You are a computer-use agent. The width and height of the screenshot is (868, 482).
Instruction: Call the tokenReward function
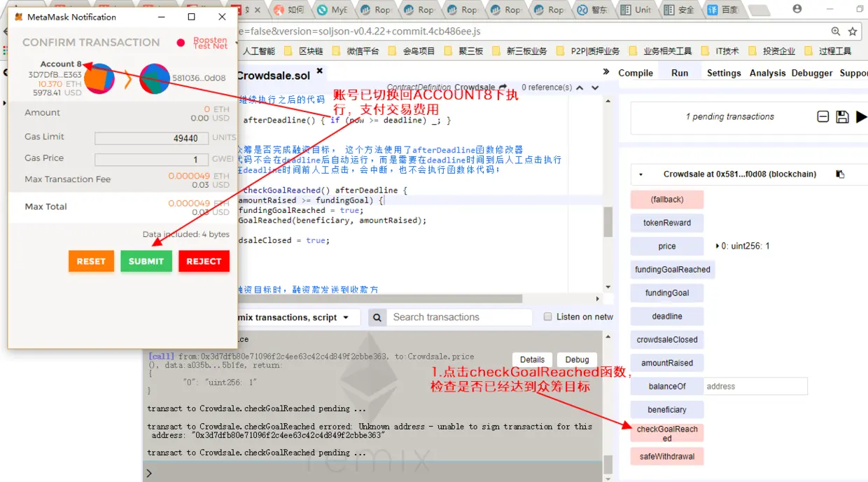[667, 223]
